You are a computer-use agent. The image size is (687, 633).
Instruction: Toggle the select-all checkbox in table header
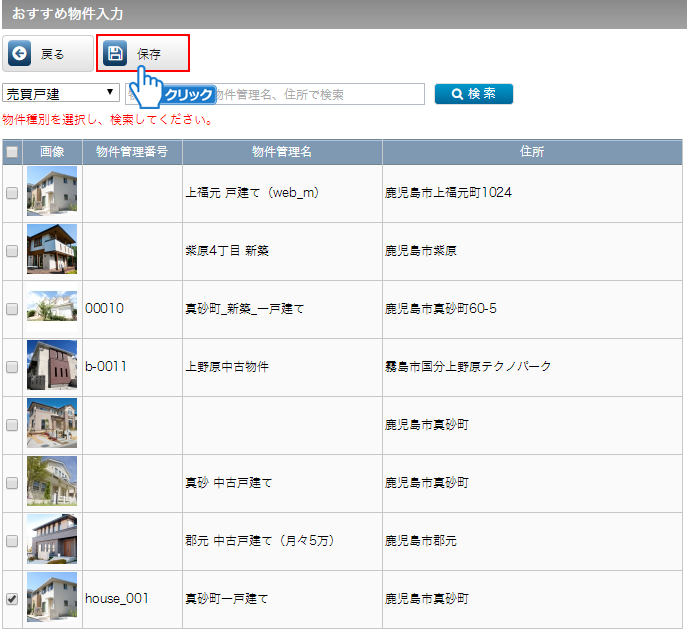coord(12,152)
